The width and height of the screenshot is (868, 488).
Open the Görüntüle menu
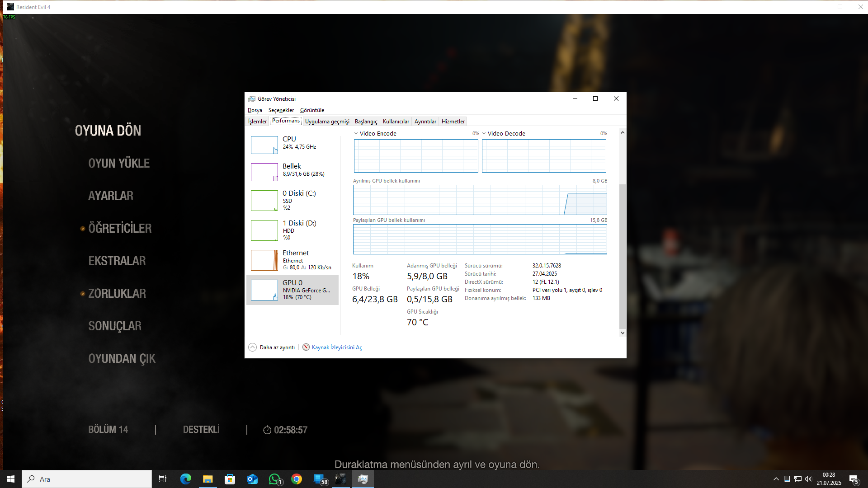(312, 110)
